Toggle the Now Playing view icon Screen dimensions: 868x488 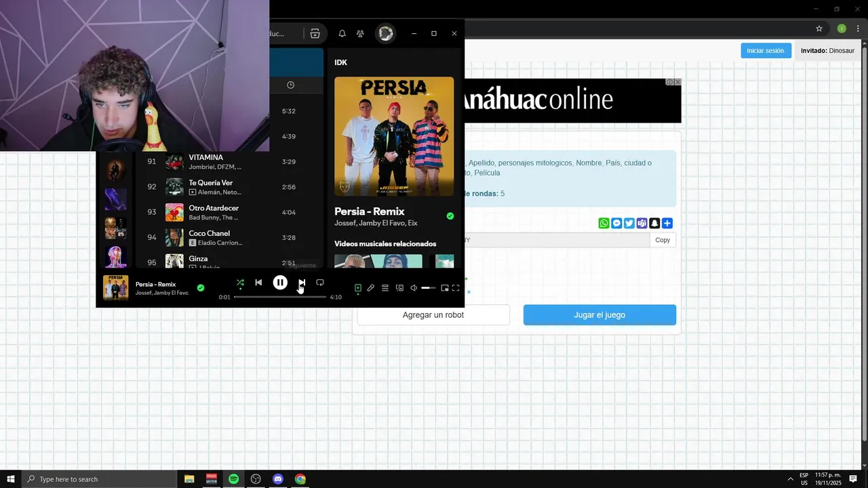coord(358,288)
